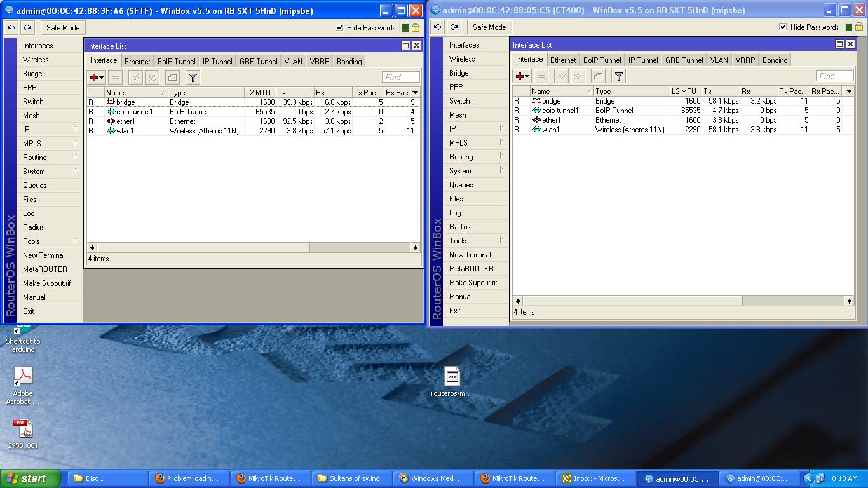Switch to the Inbox - Micros... taskbar button
868x488 pixels.
point(595,478)
